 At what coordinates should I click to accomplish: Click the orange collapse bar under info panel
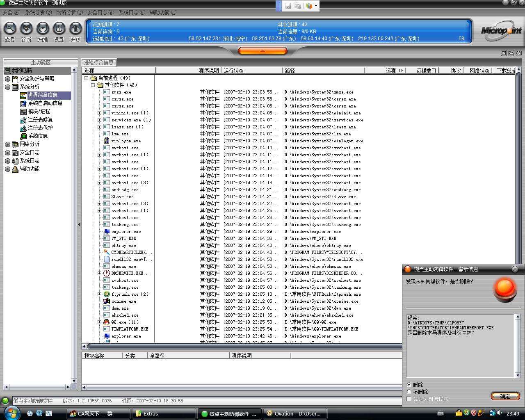click(x=262, y=51)
